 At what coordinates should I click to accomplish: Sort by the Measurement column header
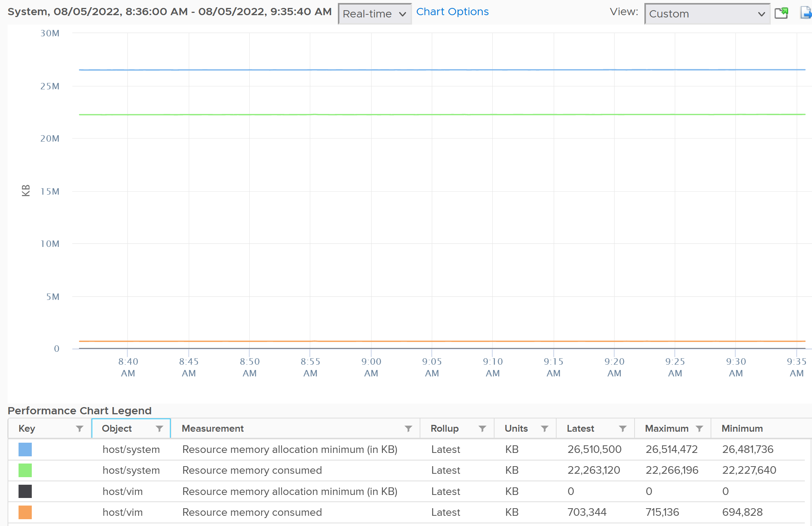[x=213, y=429]
